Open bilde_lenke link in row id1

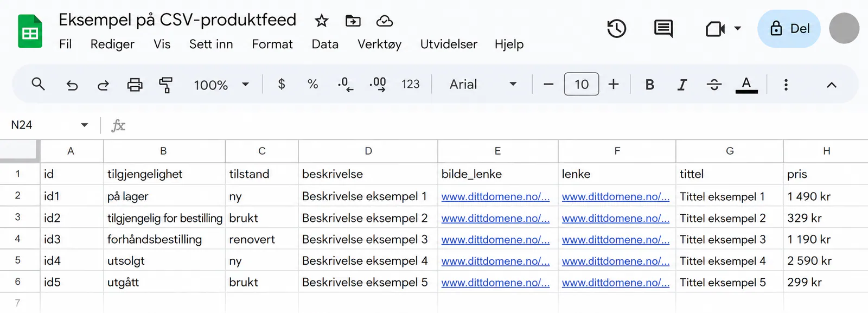495,196
